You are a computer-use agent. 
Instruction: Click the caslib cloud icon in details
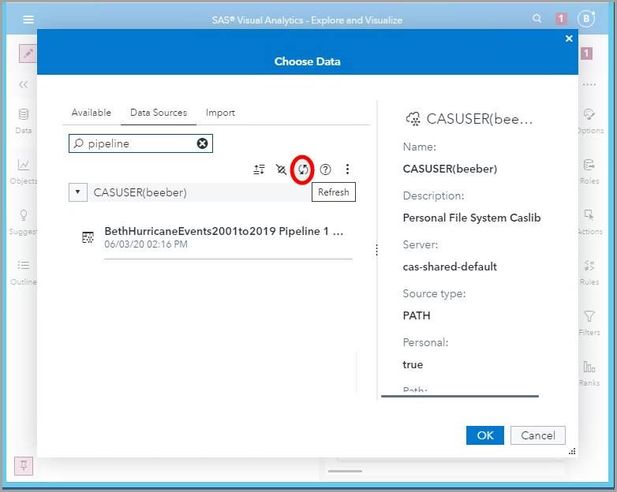click(413, 118)
